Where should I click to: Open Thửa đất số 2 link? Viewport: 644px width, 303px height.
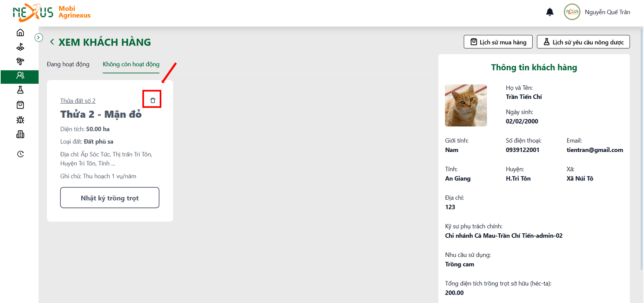(x=78, y=101)
